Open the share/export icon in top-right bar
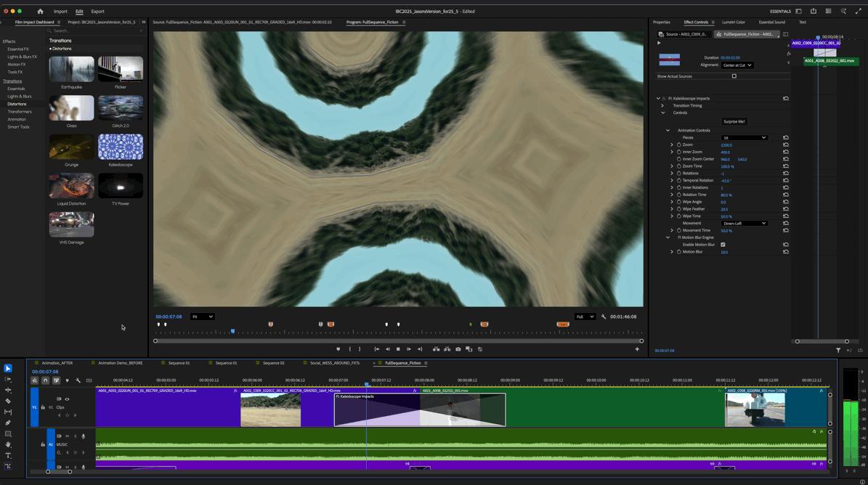868x485 pixels. 814,11
